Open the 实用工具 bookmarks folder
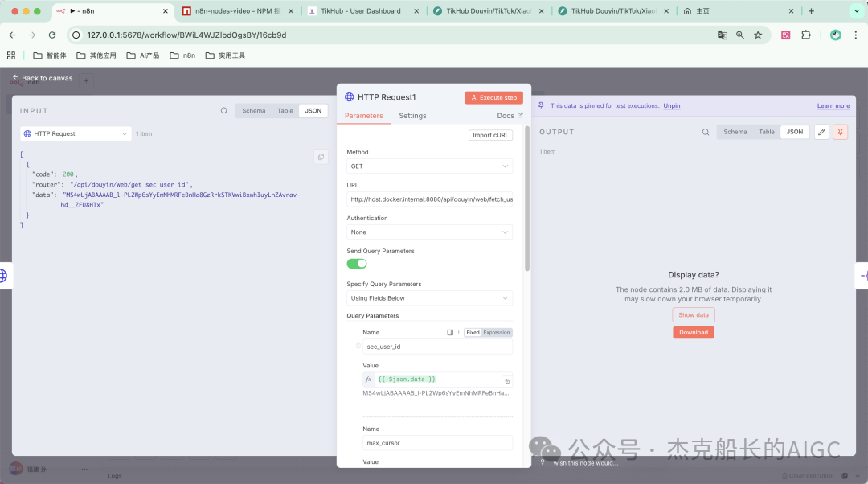Screen dimensions: 868x484 [x=225, y=55]
